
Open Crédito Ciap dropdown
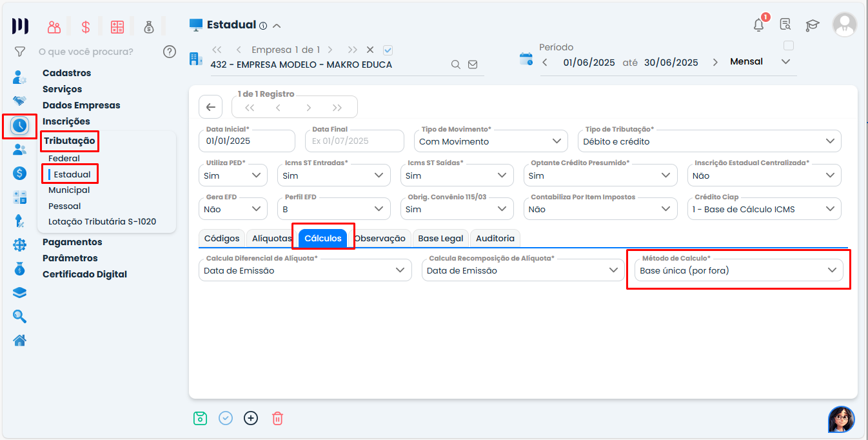point(764,208)
